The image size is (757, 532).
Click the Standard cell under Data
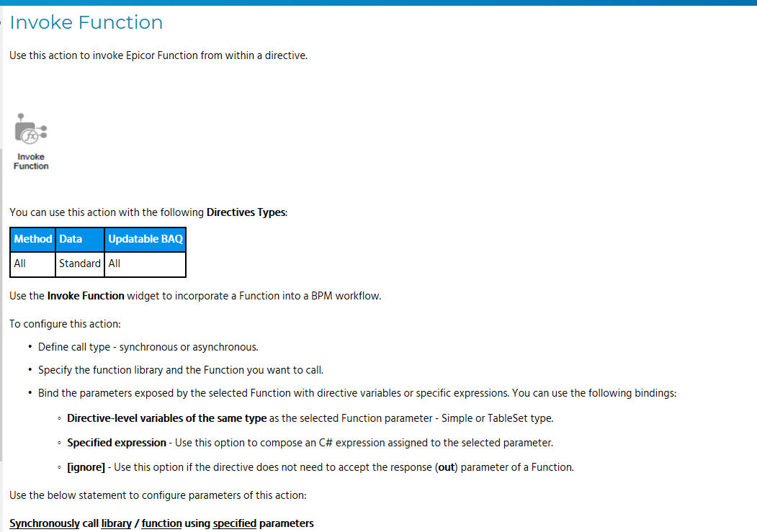click(80, 263)
